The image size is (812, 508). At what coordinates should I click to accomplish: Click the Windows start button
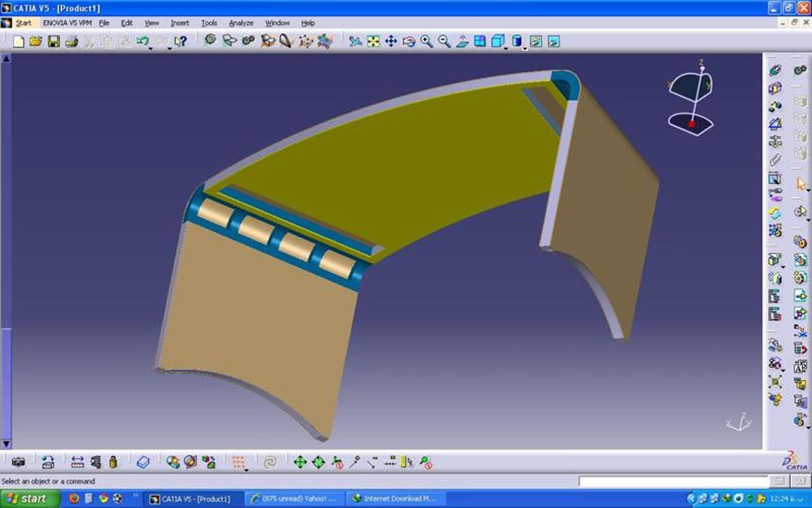[x=29, y=499]
